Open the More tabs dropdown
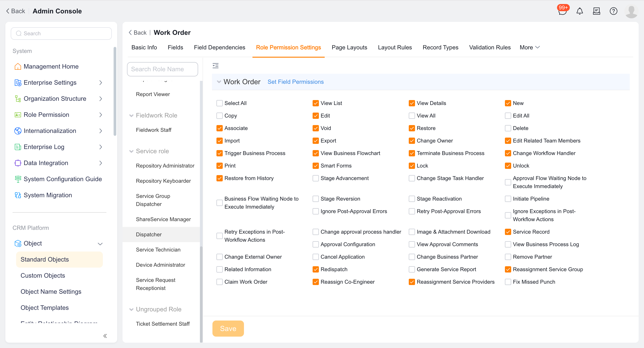Image resolution: width=644 pixels, height=348 pixels. pos(530,47)
